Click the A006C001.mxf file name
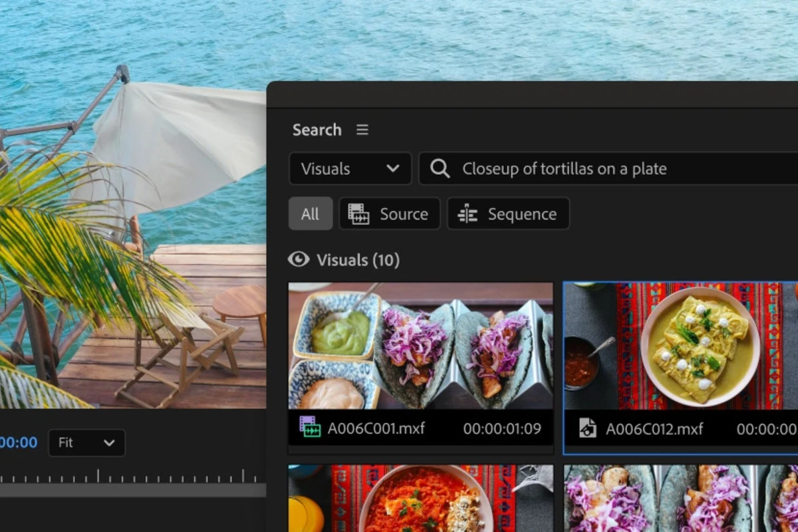The height and width of the screenshot is (532, 798). (x=376, y=429)
